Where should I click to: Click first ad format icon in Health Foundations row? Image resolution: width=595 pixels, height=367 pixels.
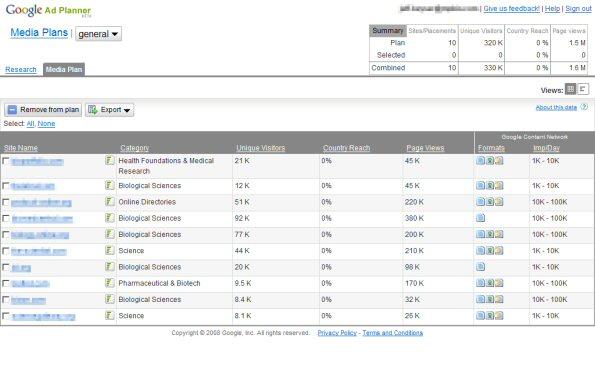pos(480,161)
